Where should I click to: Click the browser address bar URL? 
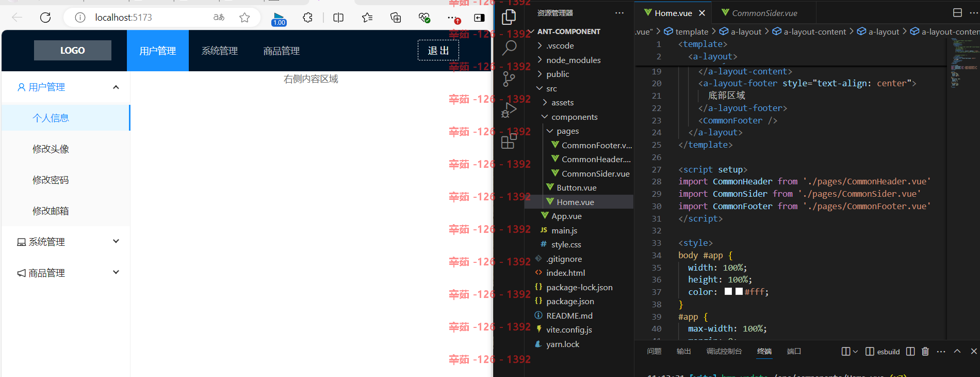click(x=123, y=18)
